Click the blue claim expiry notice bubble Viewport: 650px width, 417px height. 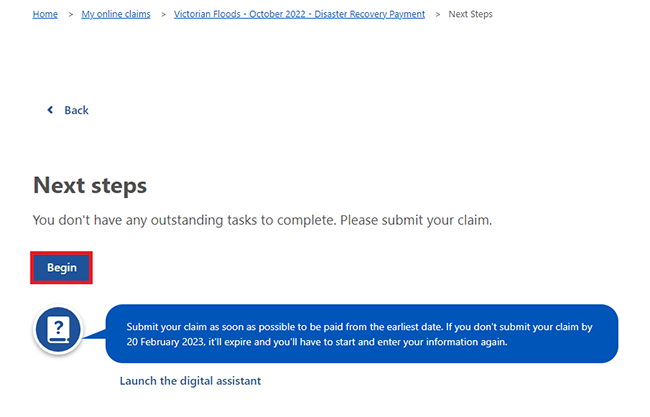(x=362, y=334)
